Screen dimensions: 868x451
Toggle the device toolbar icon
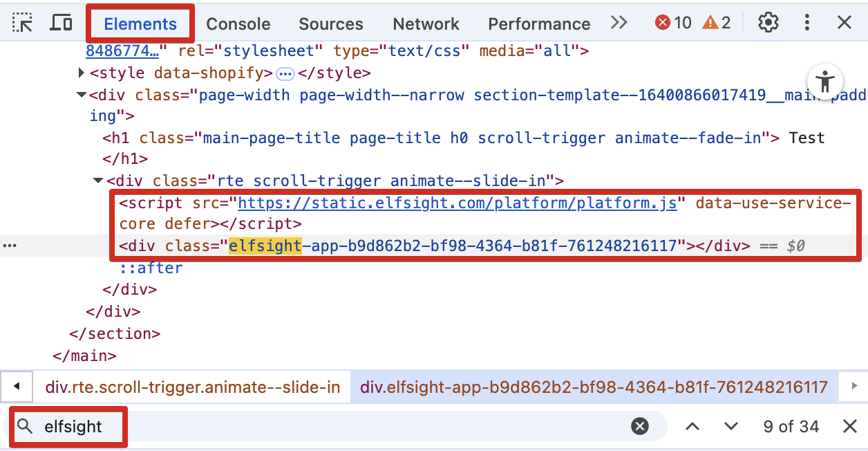[x=62, y=23]
